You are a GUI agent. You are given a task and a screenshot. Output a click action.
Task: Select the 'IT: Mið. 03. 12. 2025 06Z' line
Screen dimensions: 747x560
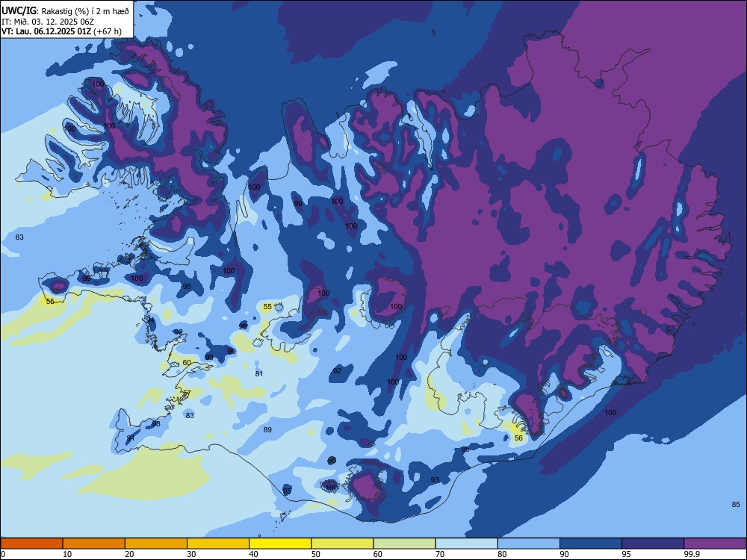(48, 22)
